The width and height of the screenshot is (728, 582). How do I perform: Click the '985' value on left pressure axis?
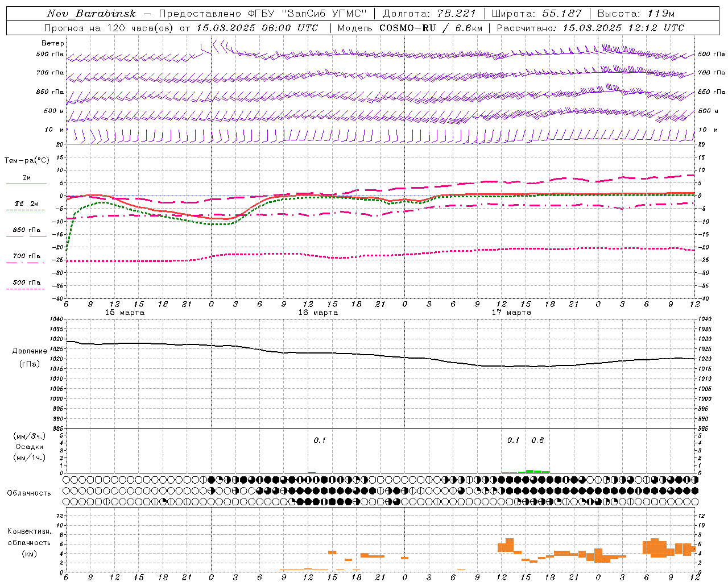(59, 429)
